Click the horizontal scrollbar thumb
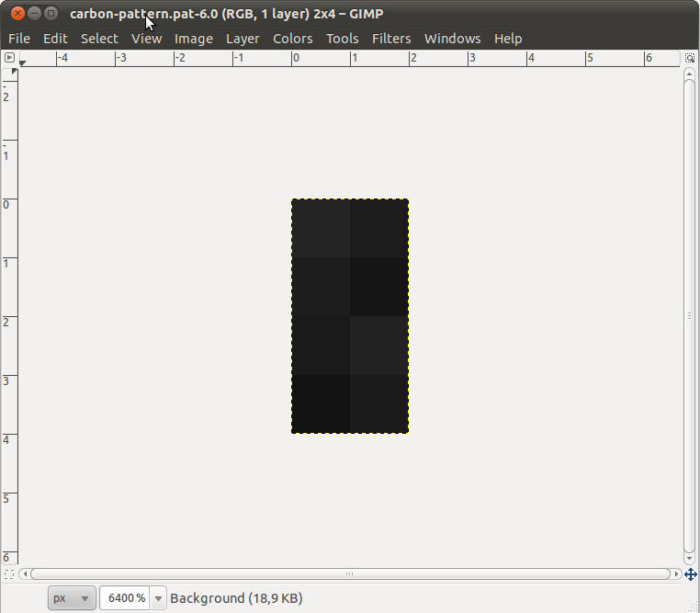Image resolution: width=700 pixels, height=613 pixels. coord(350,573)
